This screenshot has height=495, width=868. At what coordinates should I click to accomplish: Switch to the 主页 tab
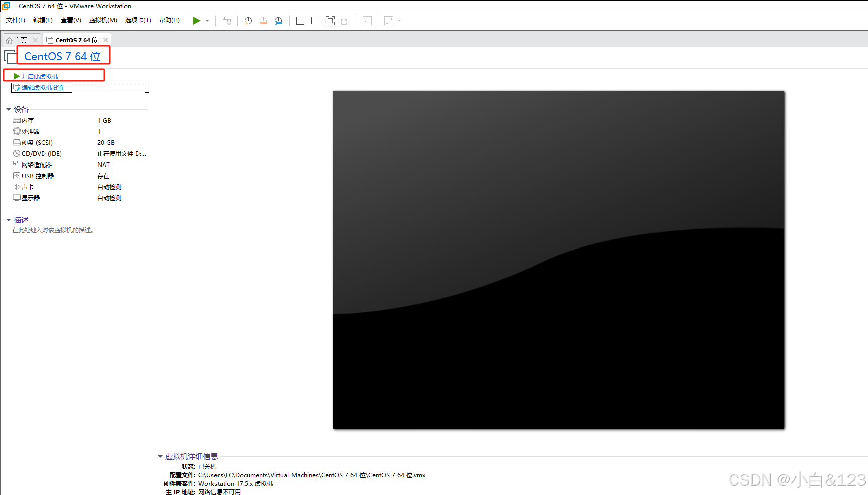click(x=21, y=40)
